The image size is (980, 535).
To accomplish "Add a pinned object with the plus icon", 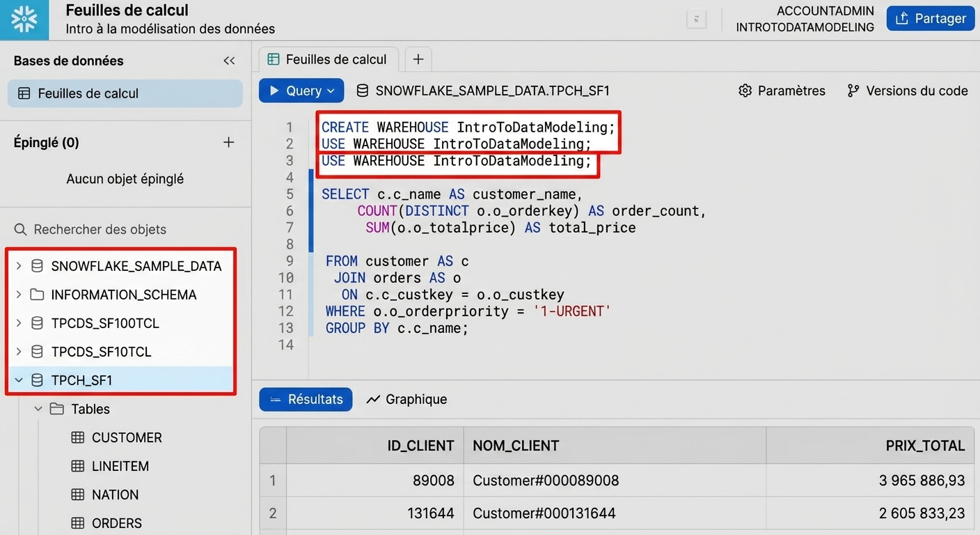I will pyautogui.click(x=228, y=142).
